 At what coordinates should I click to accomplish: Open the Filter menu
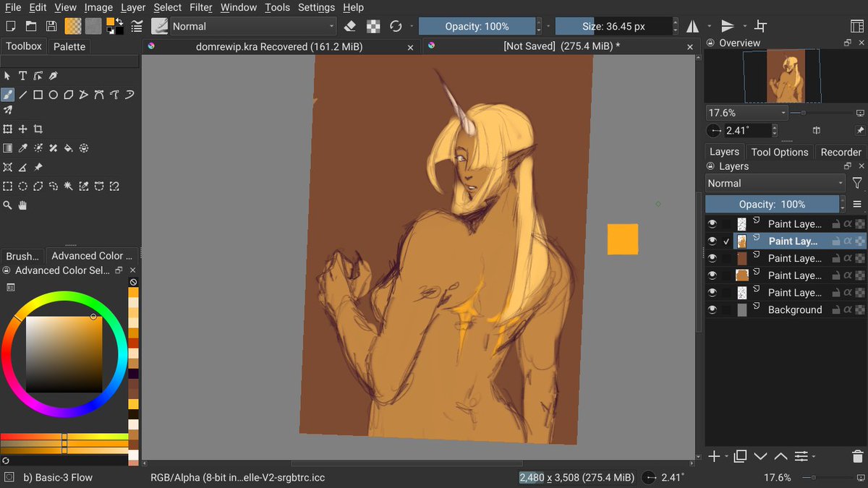point(201,7)
